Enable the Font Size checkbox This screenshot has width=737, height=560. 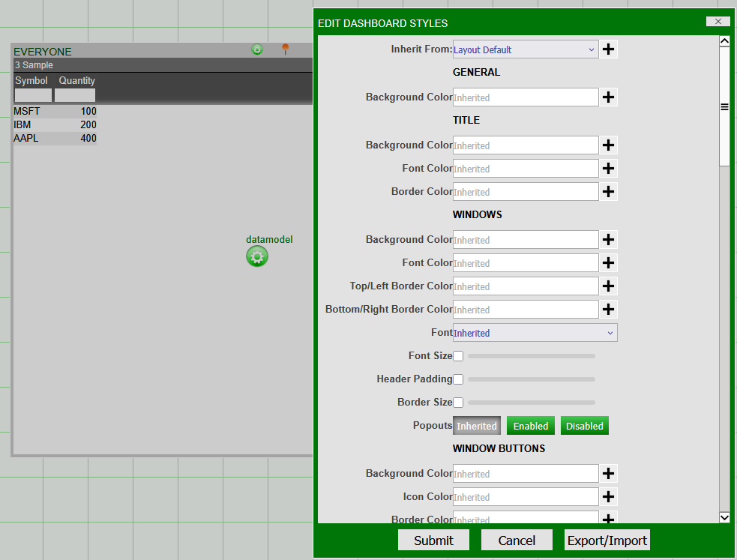click(458, 356)
